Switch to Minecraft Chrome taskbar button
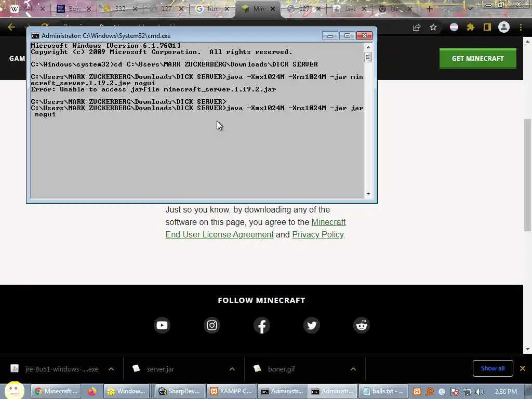Image resolution: width=532 pixels, height=399 pixels. pos(56,391)
